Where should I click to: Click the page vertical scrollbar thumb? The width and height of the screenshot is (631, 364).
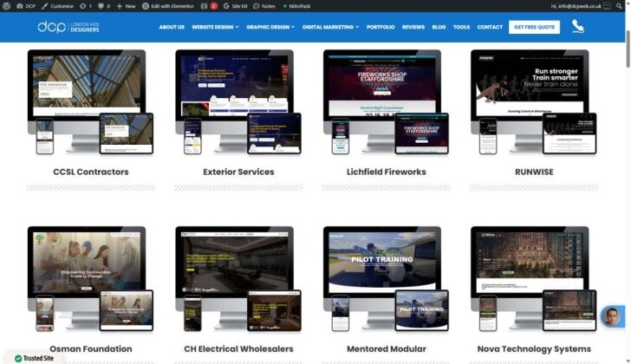pyautogui.click(x=628, y=49)
